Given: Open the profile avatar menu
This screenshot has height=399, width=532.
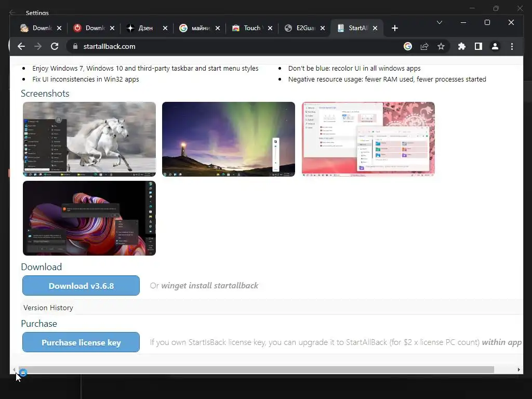Looking at the screenshot, I should (495, 46).
